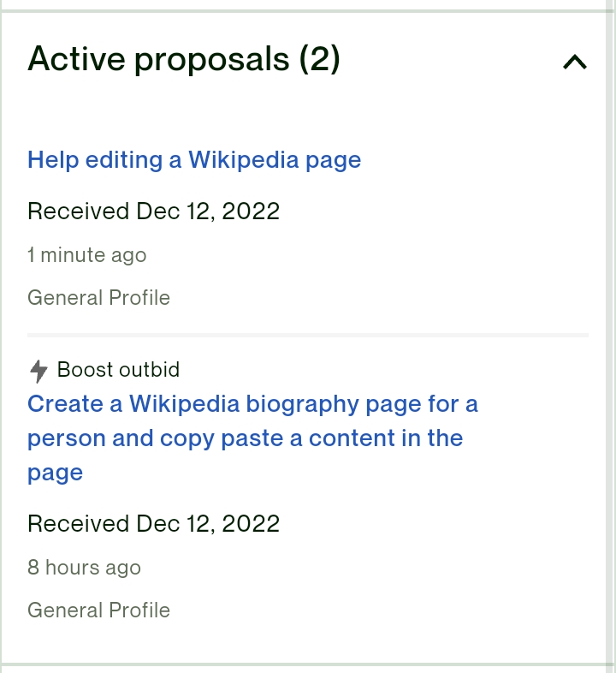Viewport: 616px width, 673px height.
Task: Click General Profile under the Help editing proposal
Action: [x=98, y=297]
